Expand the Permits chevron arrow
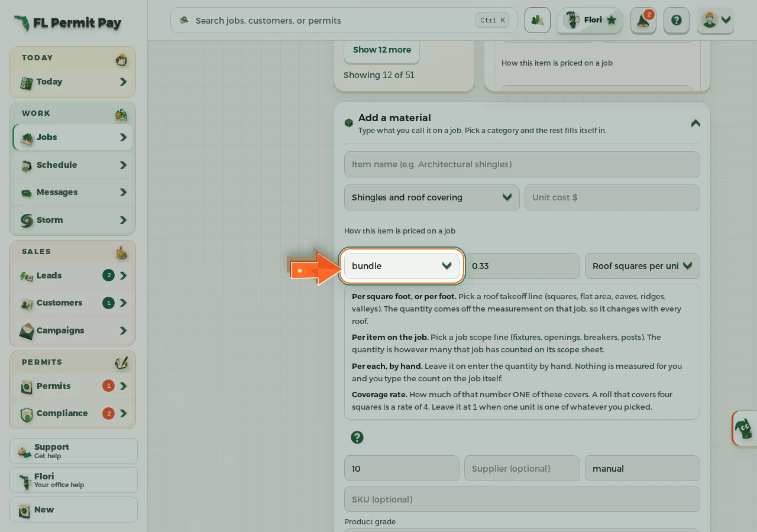 [123, 386]
